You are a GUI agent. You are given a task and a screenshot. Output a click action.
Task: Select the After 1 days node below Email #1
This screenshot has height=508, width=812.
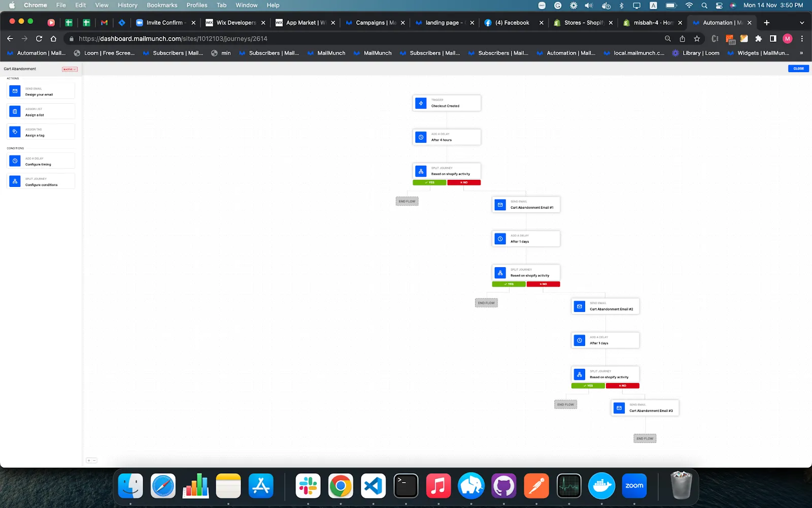click(526, 239)
